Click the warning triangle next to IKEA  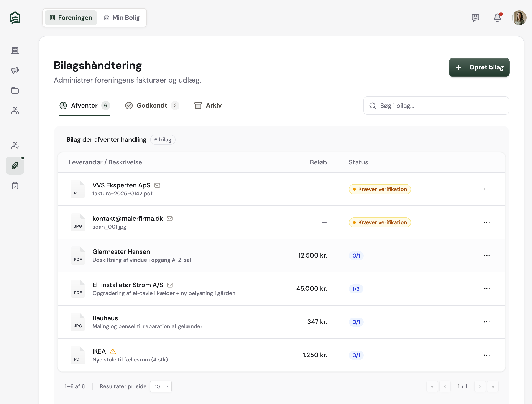[113, 351]
